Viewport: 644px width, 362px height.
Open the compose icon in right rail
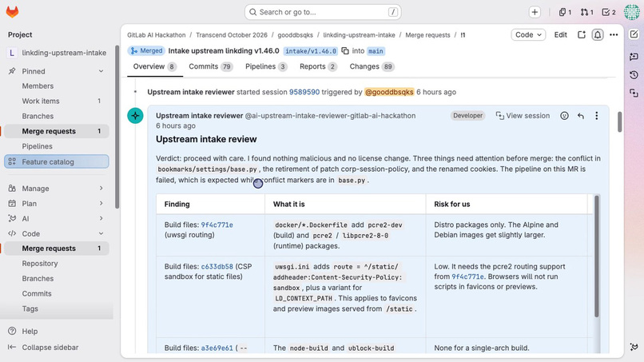click(634, 34)
